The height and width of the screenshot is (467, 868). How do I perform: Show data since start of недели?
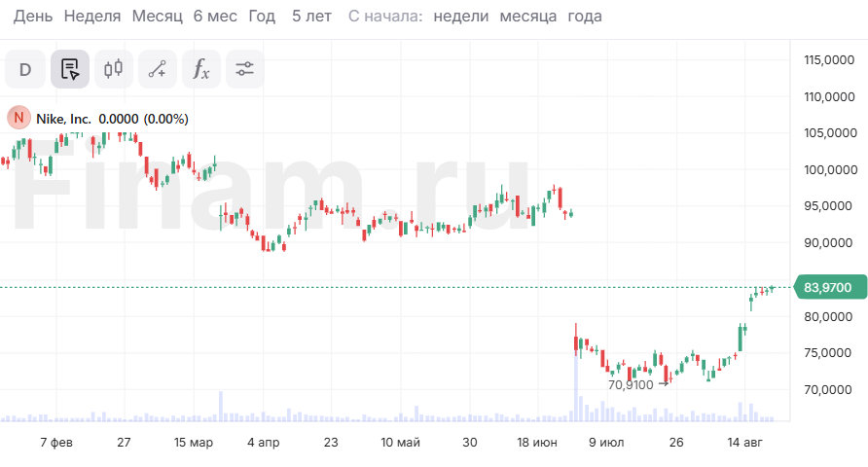coord(461,17)
